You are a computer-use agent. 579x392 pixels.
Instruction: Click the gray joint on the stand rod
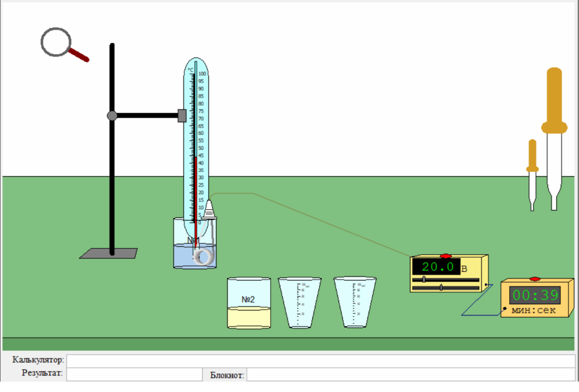[112, 116]
